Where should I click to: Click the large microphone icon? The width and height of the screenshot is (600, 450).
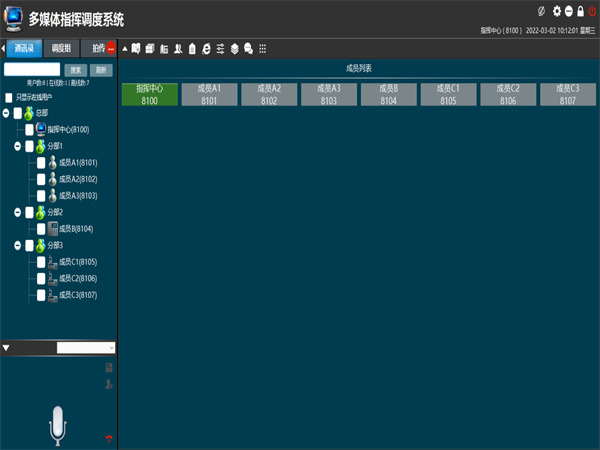click(x=58, y=424)
